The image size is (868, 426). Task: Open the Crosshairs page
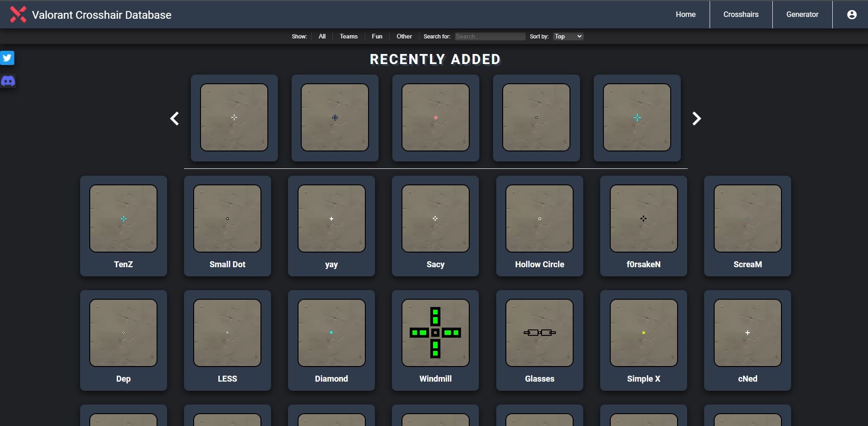741,15
